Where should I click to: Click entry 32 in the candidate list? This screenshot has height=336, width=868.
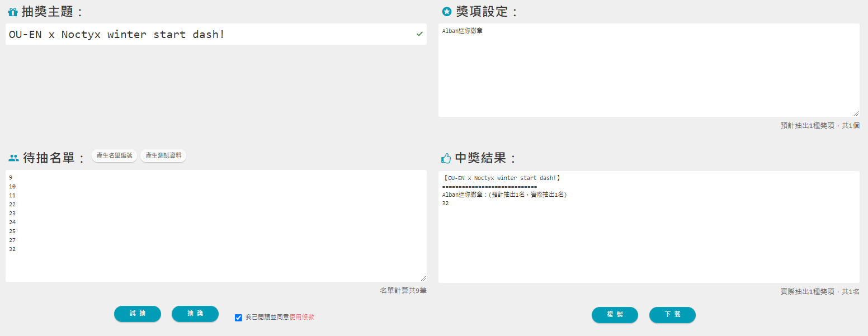tap(12, 249)
